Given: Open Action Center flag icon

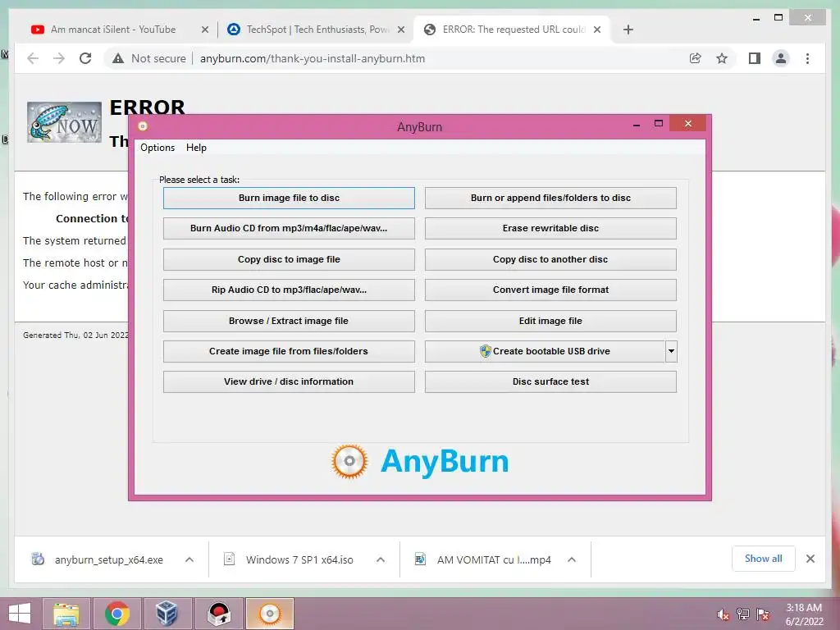Looking at the screenshot, I should (x=763, y=614).
